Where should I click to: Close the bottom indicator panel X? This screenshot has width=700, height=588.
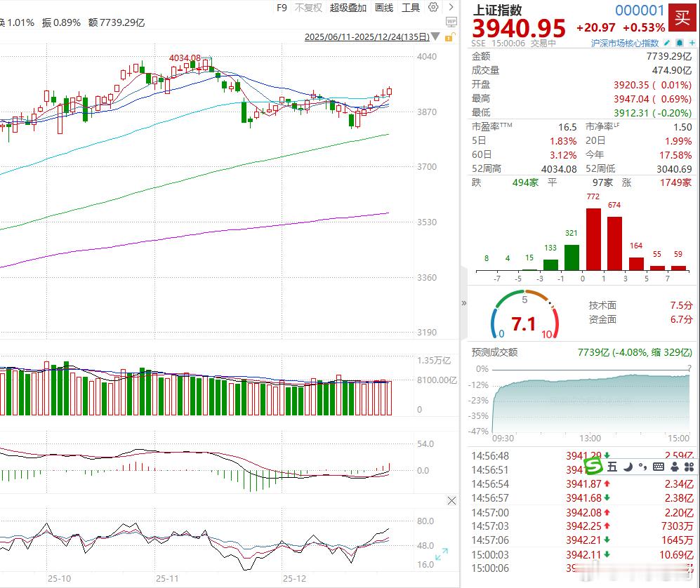click(451, 501)
